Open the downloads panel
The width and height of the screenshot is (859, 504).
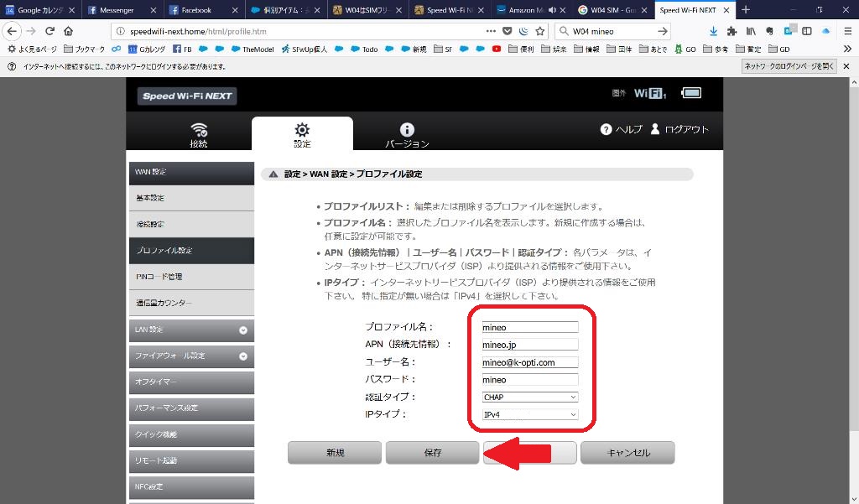pyautogui.click(x=713, y=31)
